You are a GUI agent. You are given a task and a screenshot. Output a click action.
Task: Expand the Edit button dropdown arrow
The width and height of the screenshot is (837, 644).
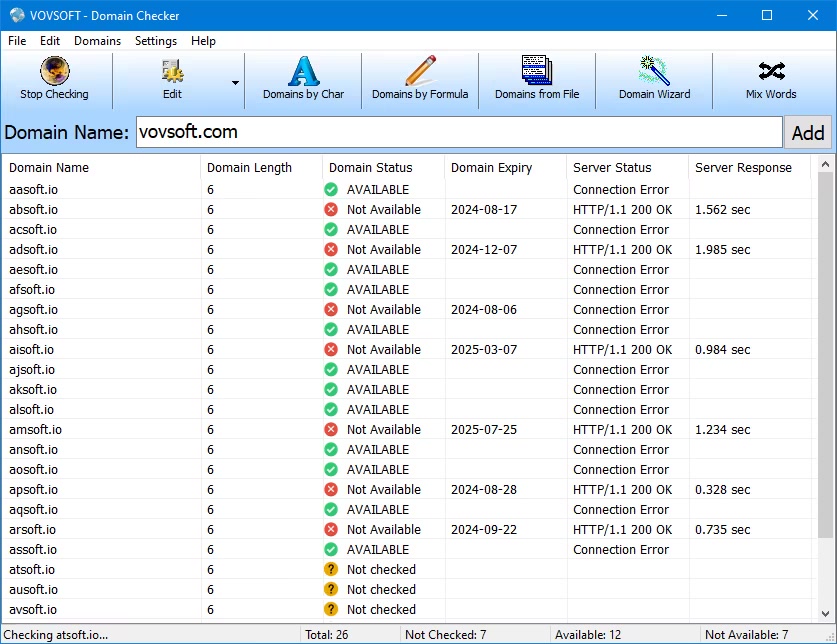tap(236, 82)
